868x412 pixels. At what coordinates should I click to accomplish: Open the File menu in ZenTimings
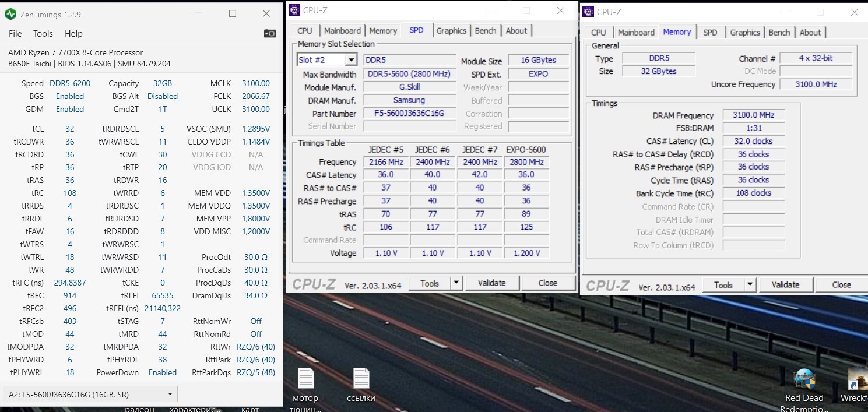click(15, 34)
